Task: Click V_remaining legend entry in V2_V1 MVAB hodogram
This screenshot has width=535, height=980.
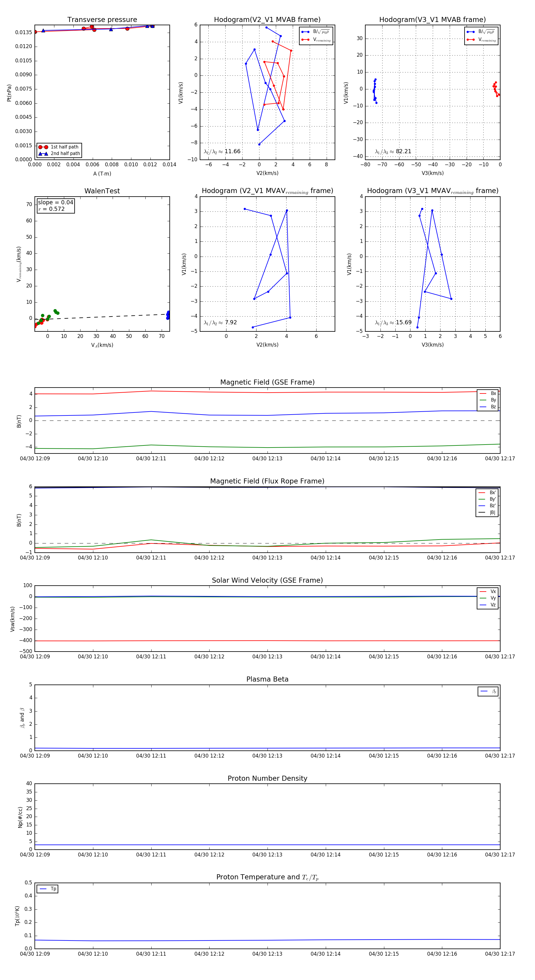Action: tap(316, 39)
